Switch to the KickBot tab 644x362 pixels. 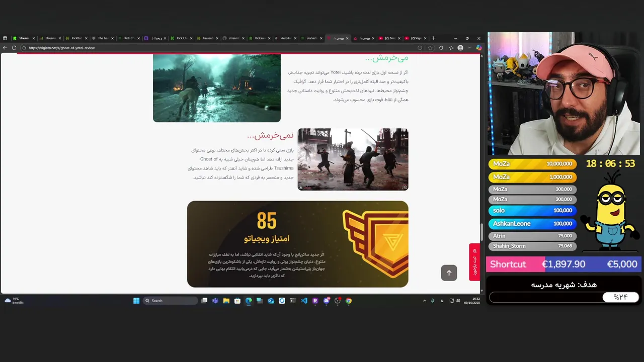click(76, 38)
